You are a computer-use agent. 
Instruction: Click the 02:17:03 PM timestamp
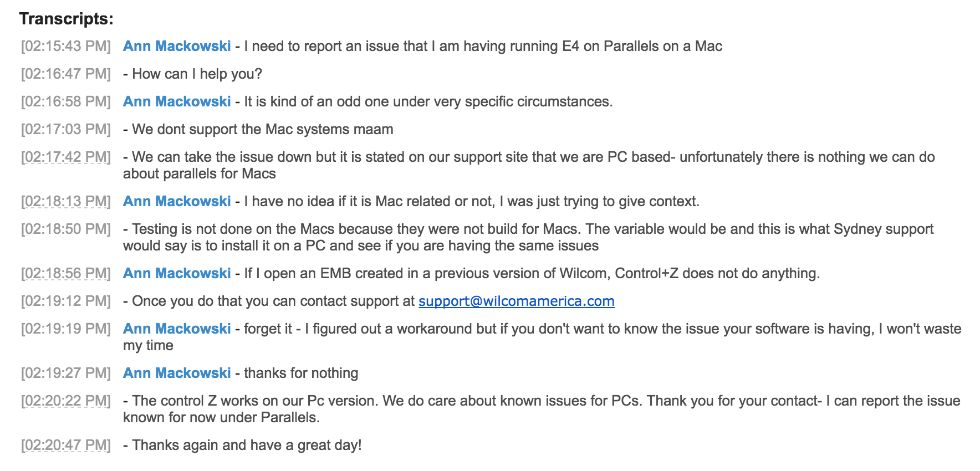pyautogui.click(x=66, y=129)
